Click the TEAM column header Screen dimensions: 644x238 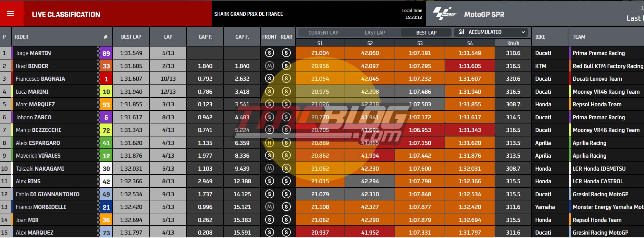pyautogui.click(x=579, y=37)
